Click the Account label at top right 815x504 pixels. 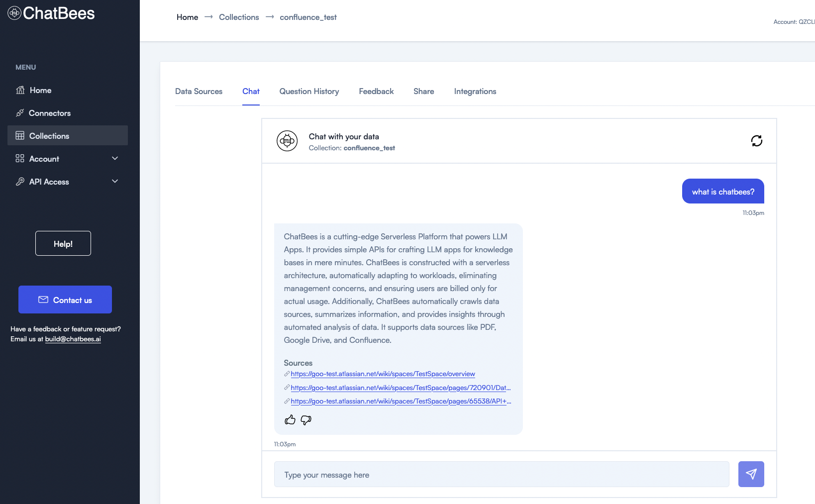(x=794, y=22)
